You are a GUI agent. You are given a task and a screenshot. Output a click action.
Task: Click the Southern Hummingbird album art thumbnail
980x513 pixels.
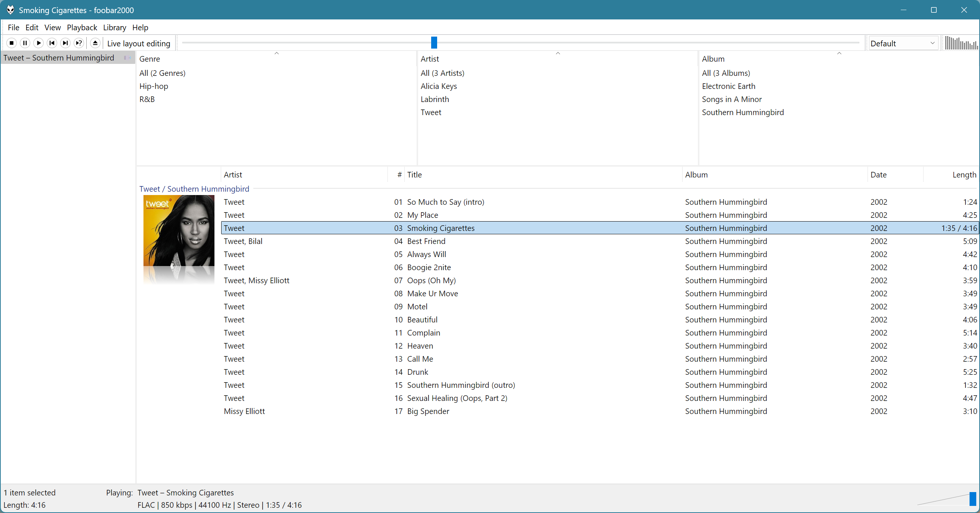pos(179,230)
